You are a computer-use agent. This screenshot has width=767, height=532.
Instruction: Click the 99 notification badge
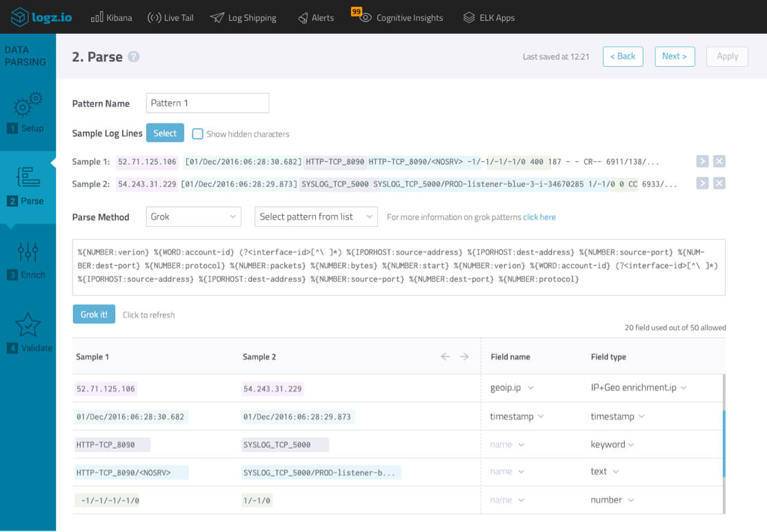[356, 11]
